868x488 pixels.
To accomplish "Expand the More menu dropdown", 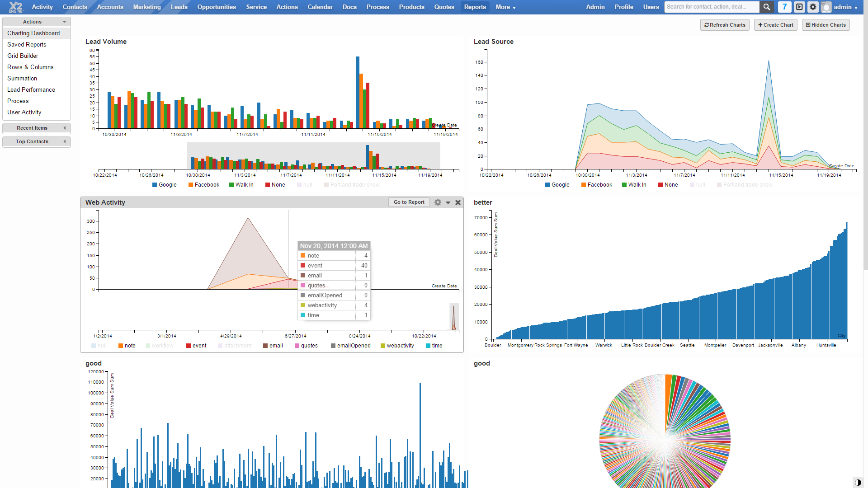I will 505,7.
